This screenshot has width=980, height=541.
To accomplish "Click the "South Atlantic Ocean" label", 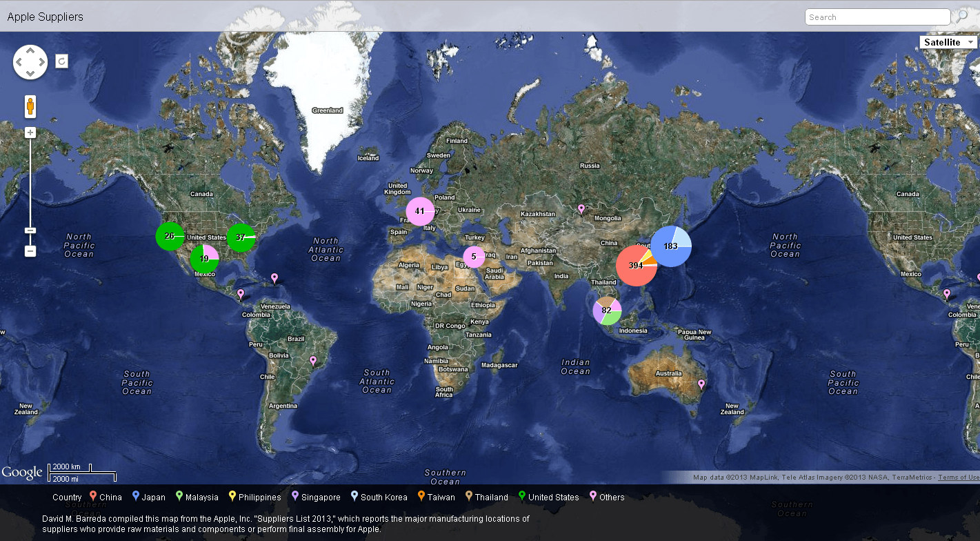I will (377, 382).
